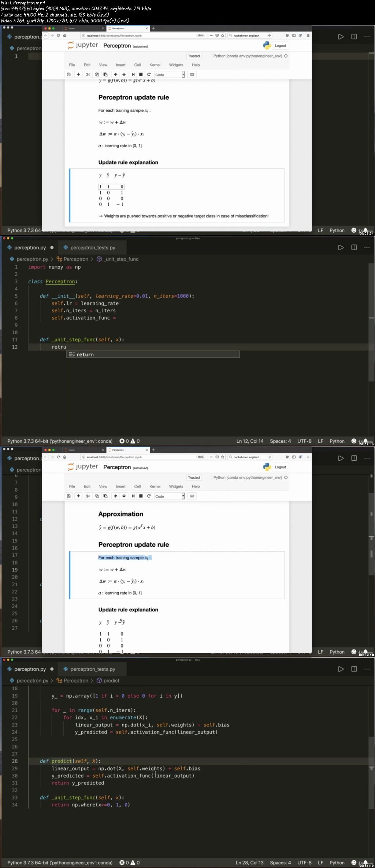Viewport: 375px width, 868px height.
Task: In 00:07:16 frame, accept 'return' autocomplete suggestion
Action: (x=153, y=354)
